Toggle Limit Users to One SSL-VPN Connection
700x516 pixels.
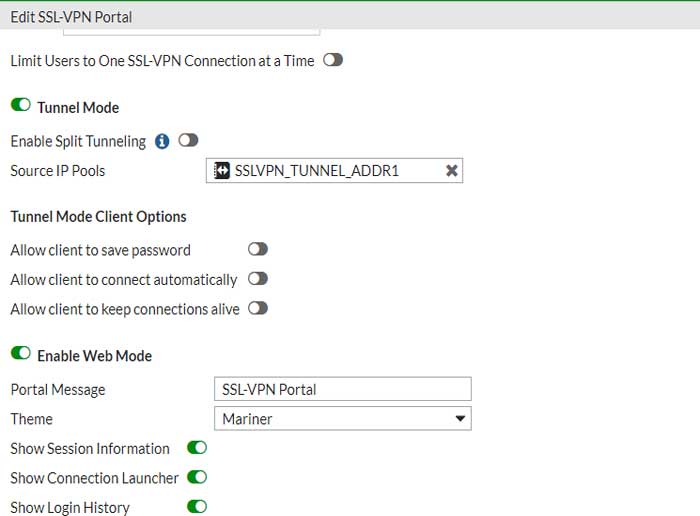(x=333, y=60)
